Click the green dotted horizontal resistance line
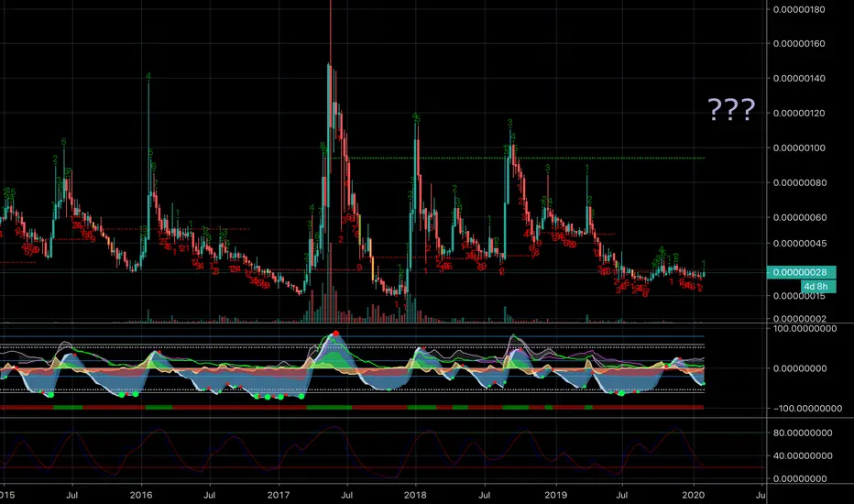 click(518, 158)
